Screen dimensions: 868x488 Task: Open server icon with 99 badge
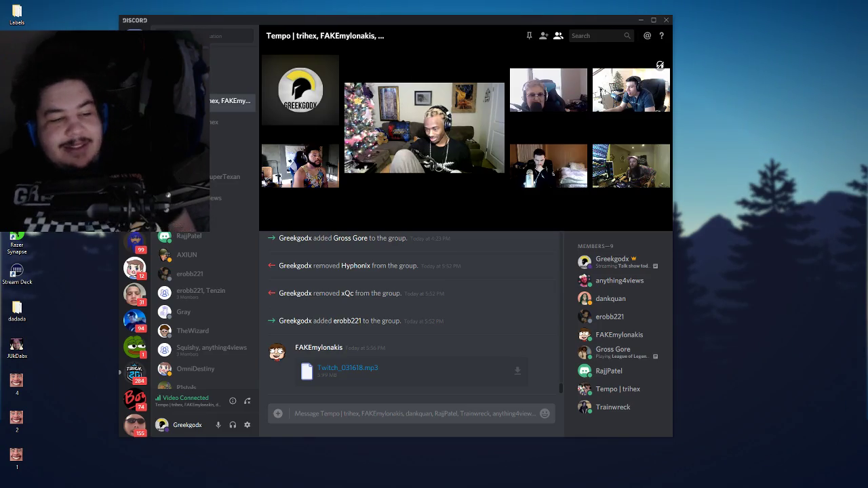[134, 241]
